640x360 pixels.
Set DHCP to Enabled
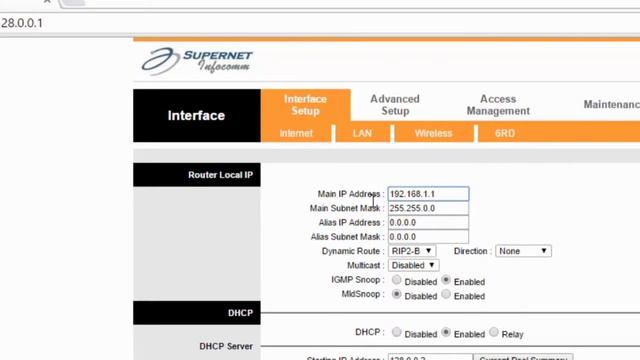click(x=446, y=332)
